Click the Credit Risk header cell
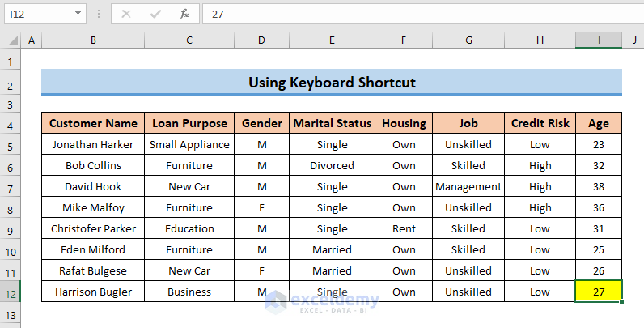Screen dimensions: 644x328 click(x=540, y=123)
